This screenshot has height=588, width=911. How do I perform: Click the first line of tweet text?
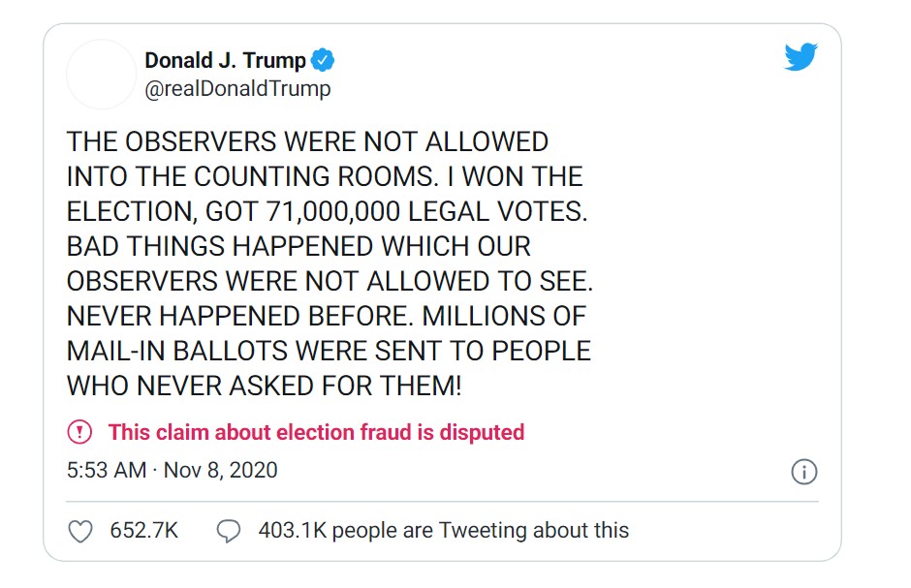pyautogui.click(x=307, y=141)
